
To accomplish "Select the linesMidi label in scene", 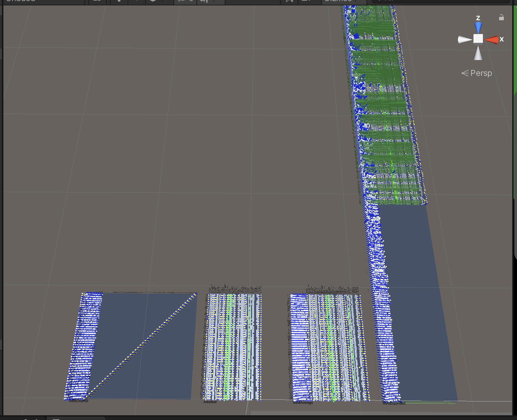I will (x=210, y=402).
